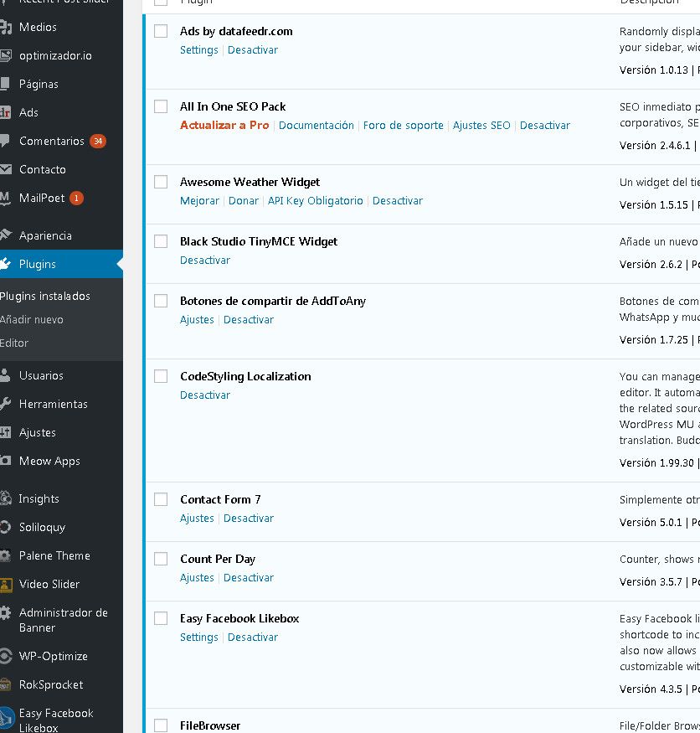Click Donar under Awesome Weather Widget
700x733 pixels.
(x=244, y=200)
